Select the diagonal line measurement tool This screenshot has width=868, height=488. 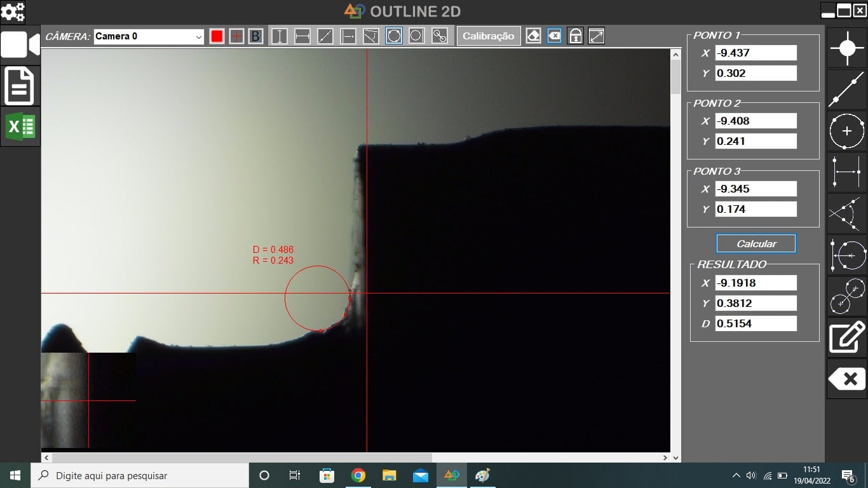[x=325, y=36]
